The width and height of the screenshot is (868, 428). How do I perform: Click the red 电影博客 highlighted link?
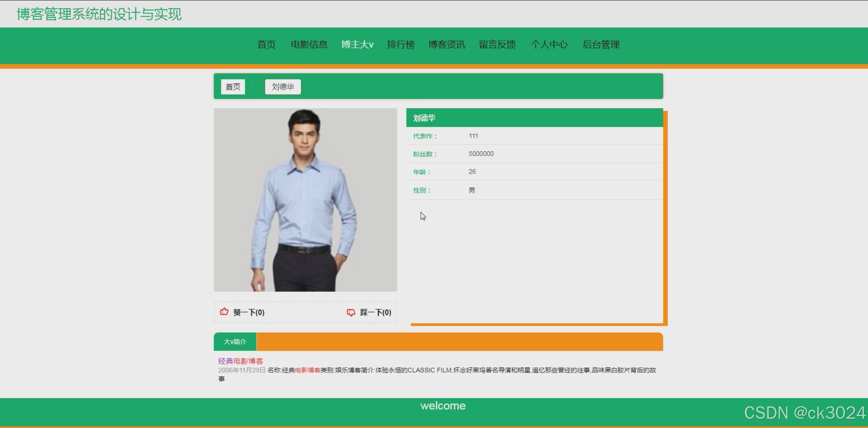[308, 370]
